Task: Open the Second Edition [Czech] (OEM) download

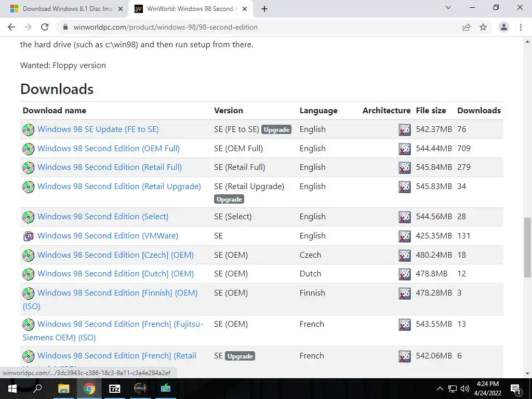Action: [x=115, y=255]
